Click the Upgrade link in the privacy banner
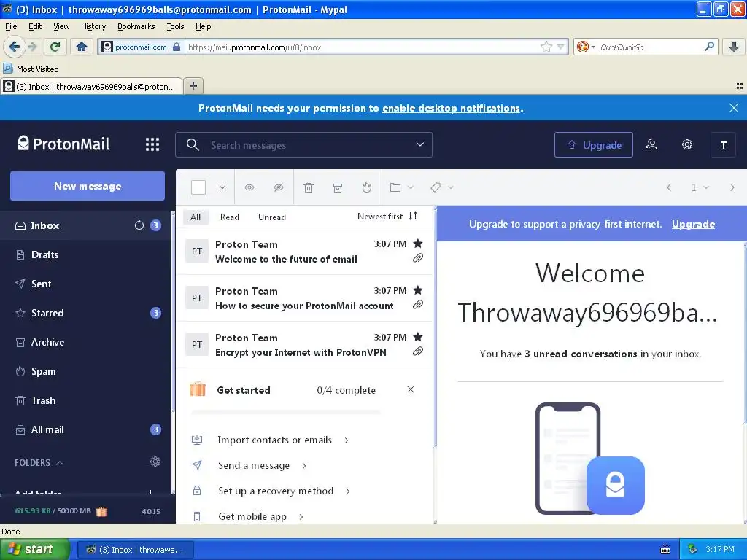This screenshot has height=560, width=747. (693, 224)
